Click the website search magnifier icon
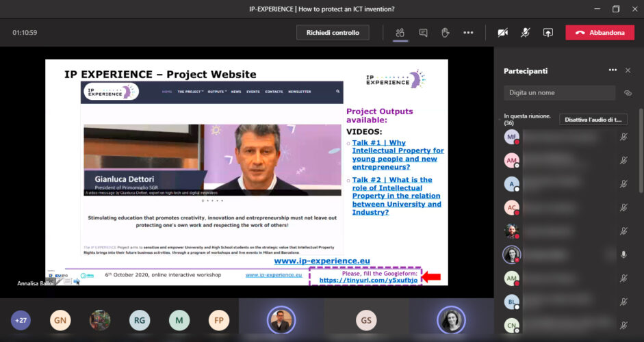Screen dimensions: 644x342 tap(337, 91)
